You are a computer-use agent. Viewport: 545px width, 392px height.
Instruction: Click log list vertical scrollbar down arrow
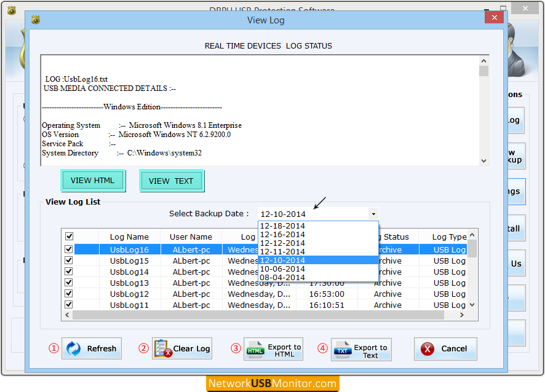point(472,305)
